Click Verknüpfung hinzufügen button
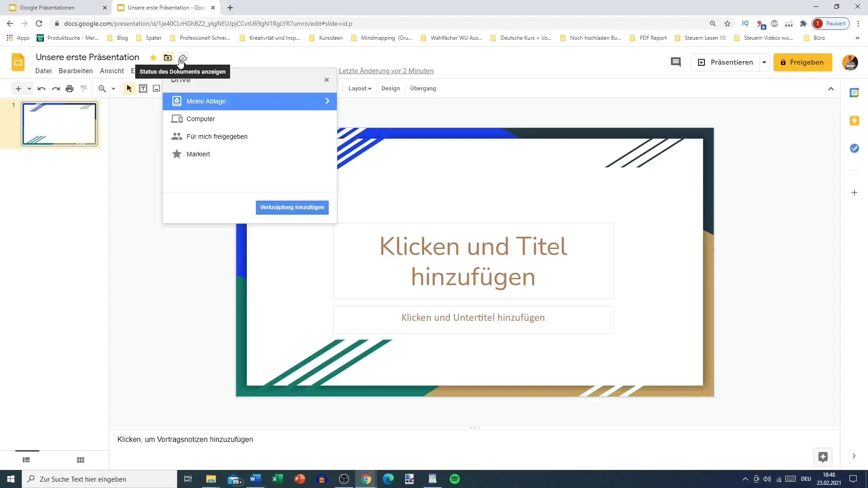The width and height of the screenshot is (868, 488). 292,207
